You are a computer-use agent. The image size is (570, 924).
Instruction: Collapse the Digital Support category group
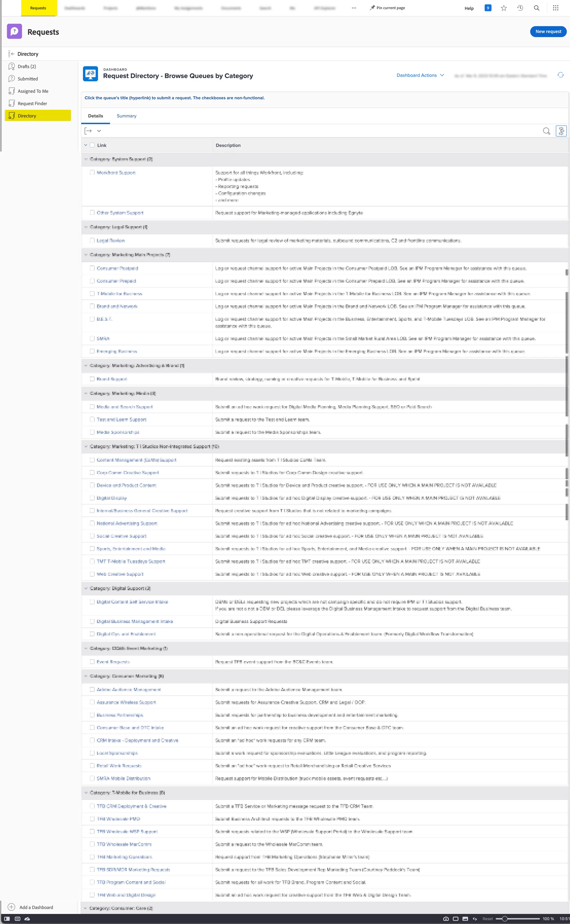[86, 588]
